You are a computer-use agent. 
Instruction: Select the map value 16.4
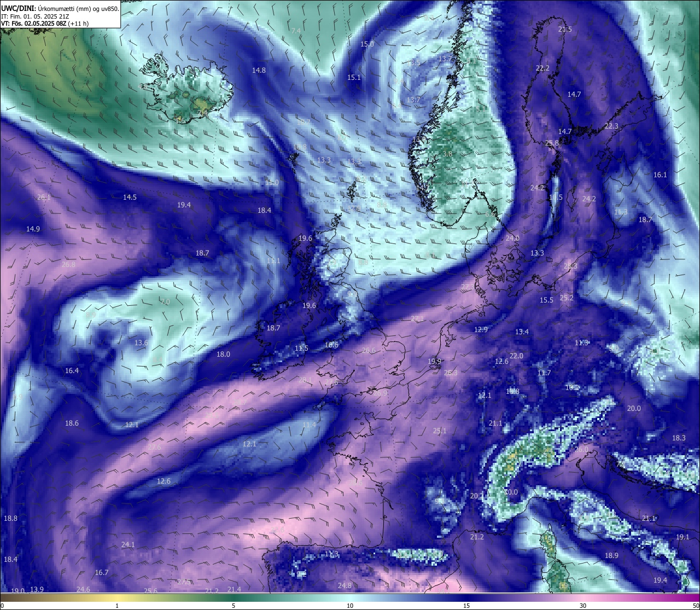pos(72,371)
